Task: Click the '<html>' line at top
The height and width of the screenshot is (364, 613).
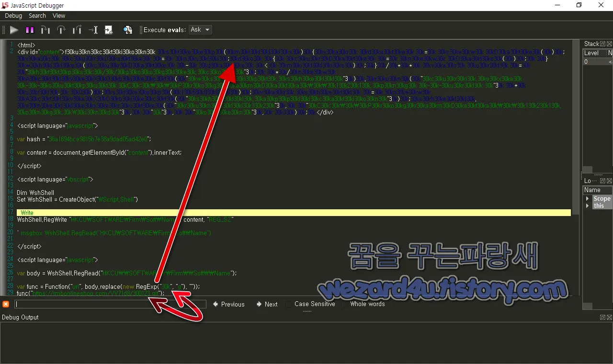Action: pos(26,45)
